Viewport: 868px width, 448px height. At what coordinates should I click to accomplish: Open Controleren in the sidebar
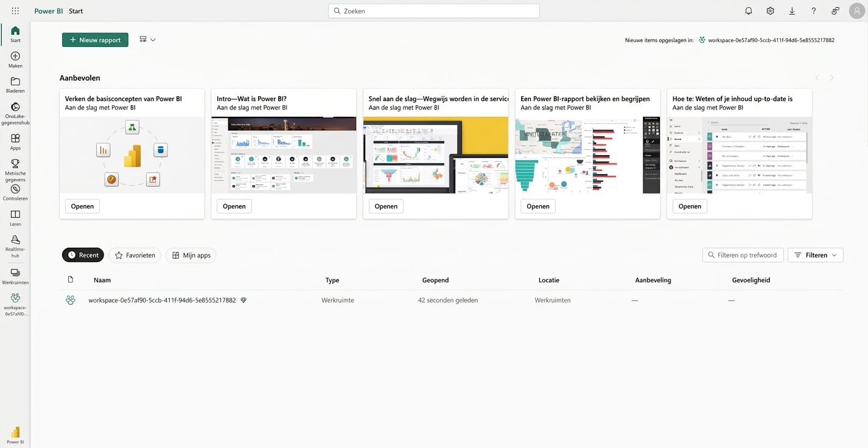15,193
